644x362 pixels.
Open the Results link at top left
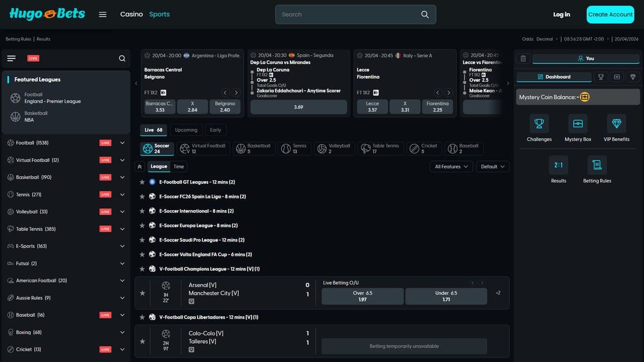(x=43, y=39)
